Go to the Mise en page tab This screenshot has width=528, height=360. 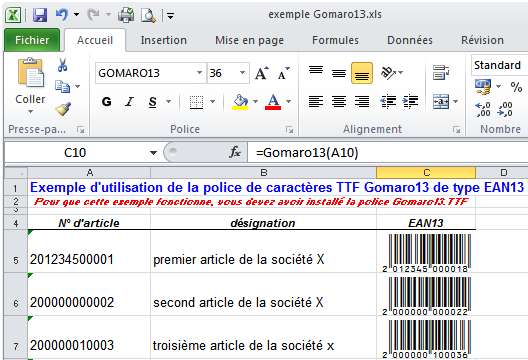(x=250, y=40)
